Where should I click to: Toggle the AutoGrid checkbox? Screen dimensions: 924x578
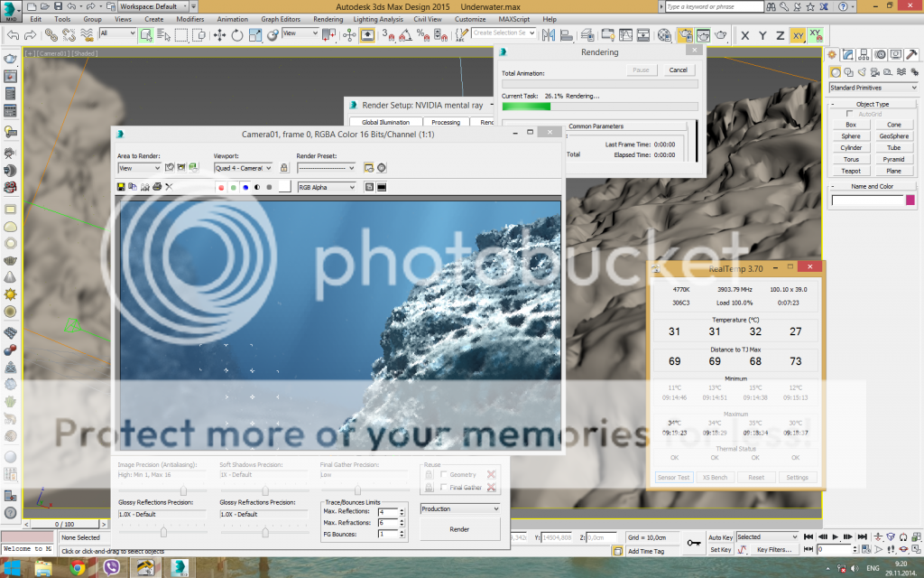(x=850, y=114)
